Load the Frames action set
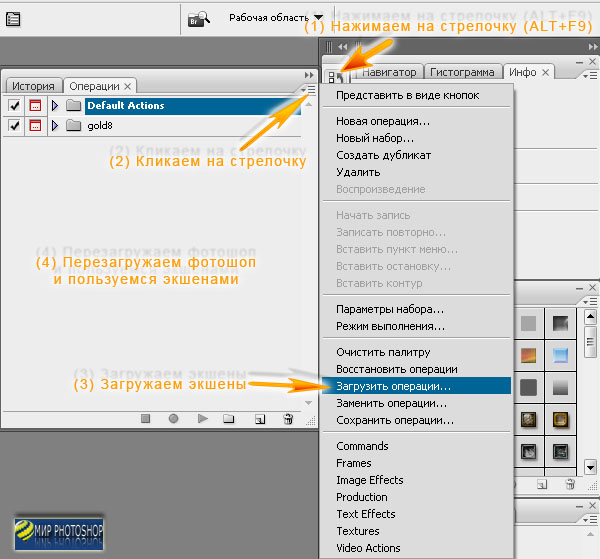 tap(416, 463)
